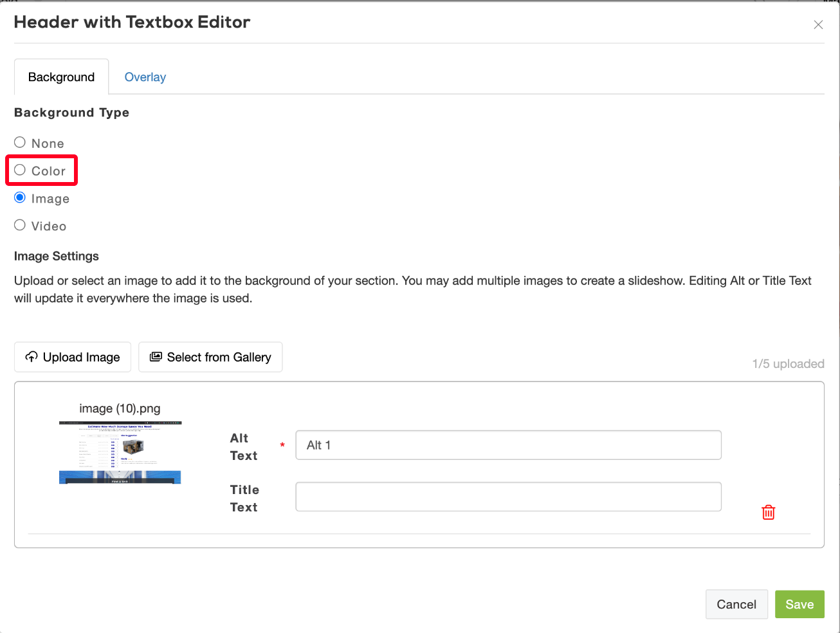Switch to the Background tab

click(60, 77)
